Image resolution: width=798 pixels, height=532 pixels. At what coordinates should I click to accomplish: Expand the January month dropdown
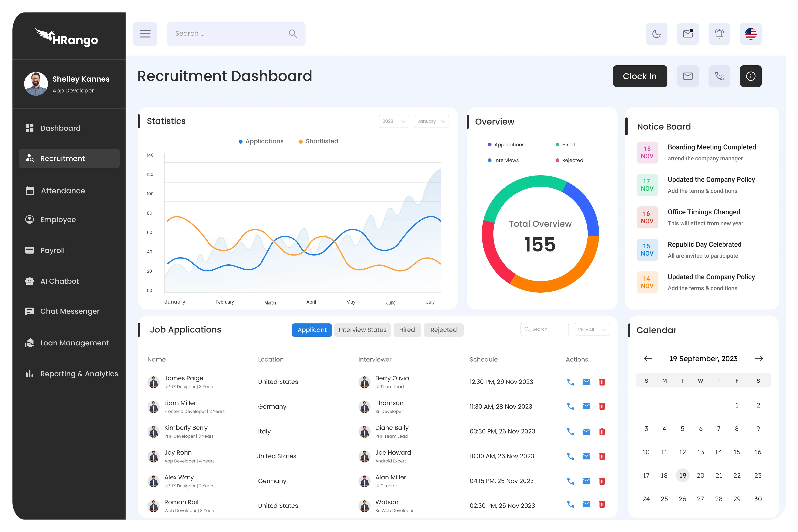click(431, 122)
